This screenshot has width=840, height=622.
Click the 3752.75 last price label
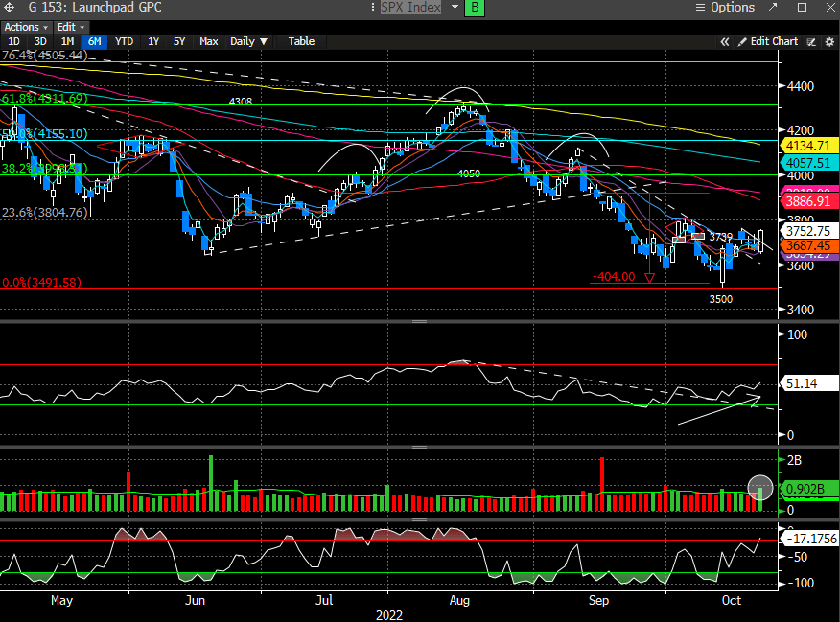(x=809, y=231)
